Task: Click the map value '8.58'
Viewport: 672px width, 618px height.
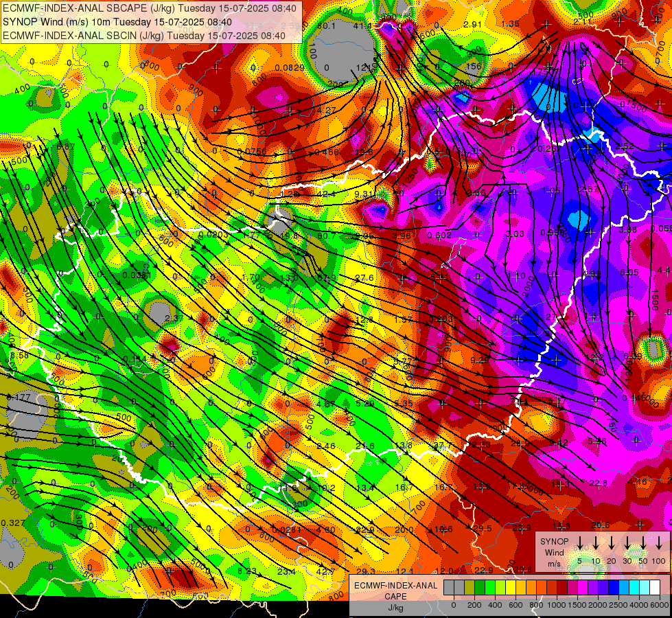Action: click(19, 355)
